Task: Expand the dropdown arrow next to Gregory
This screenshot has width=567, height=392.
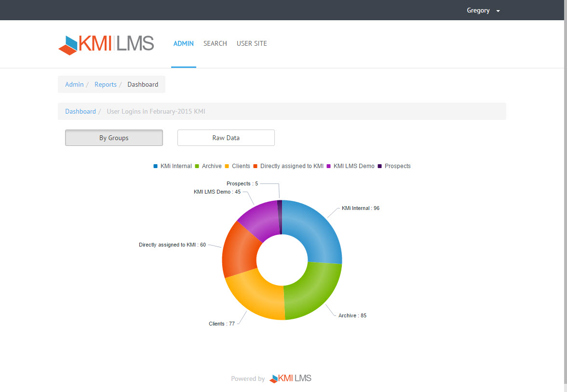Action: [x=498, y=10]
